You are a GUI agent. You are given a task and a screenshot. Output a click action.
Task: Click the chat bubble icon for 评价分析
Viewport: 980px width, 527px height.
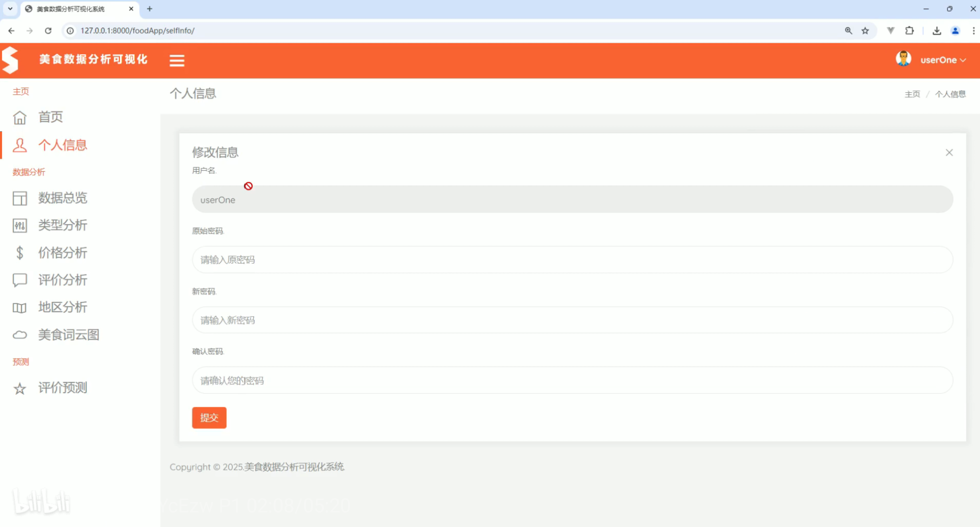20,280
